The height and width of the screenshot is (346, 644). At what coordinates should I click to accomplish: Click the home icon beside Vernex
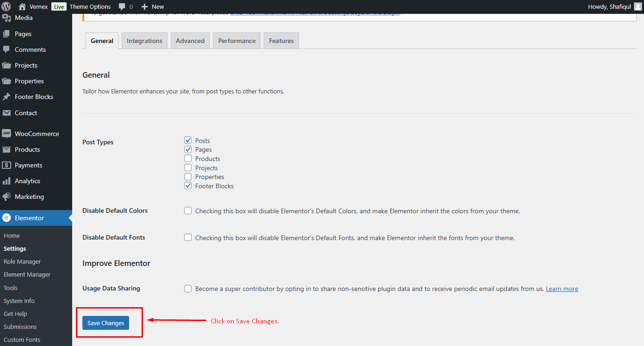(x=22, y=6)
